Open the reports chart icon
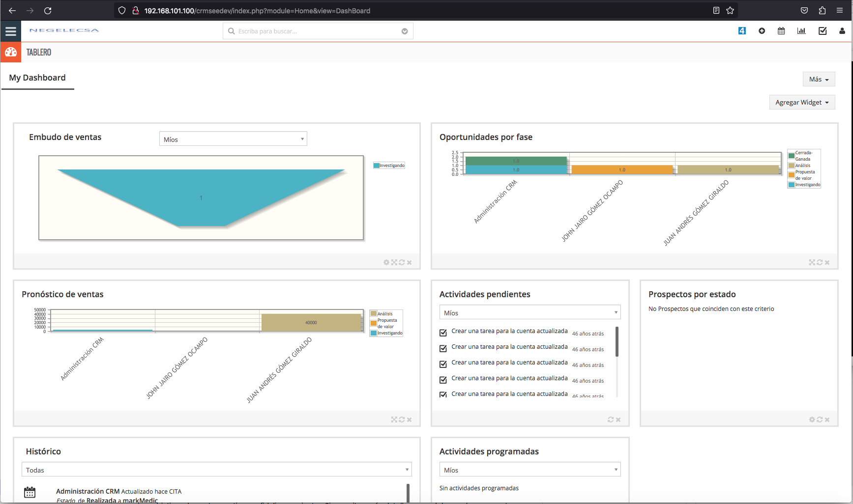Image resolution: width=853 pixels, height=504 pixels. pyautogui.click(x=801, y=31)
